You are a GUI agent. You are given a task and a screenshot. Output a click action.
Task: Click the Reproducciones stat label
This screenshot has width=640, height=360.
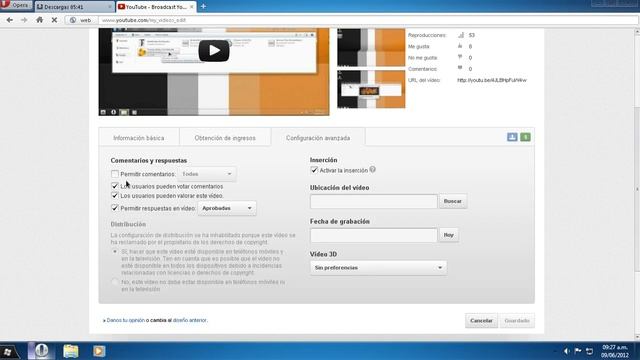point(427,35)
